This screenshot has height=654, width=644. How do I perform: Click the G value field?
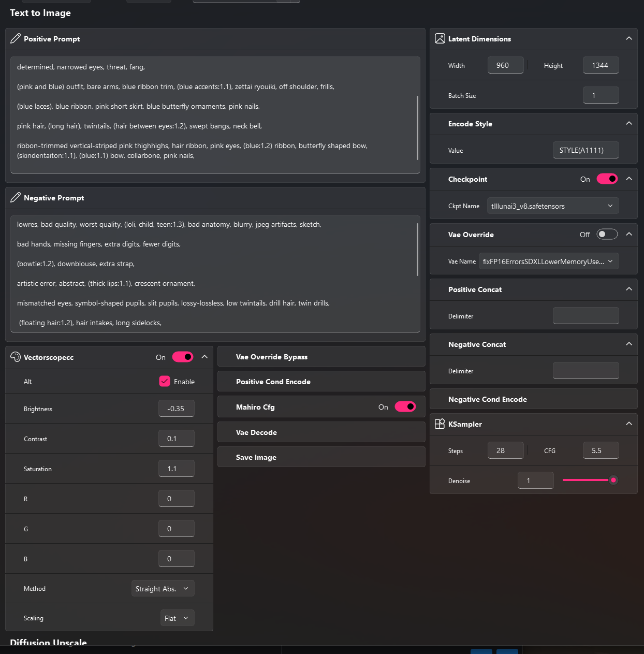tap(177, 529)
